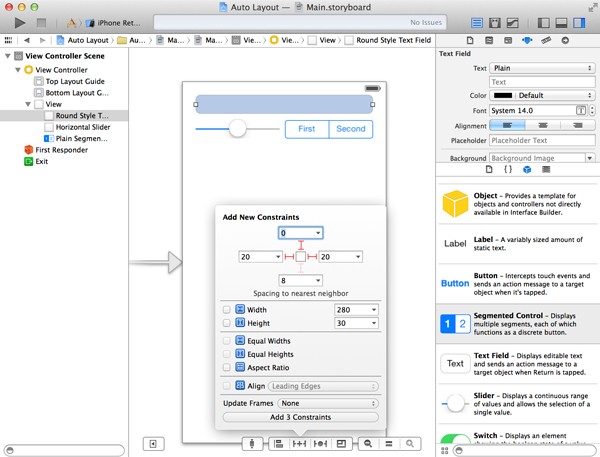Open the Update Frames popup menu
The image size is (600, 457).
[328, 403]
